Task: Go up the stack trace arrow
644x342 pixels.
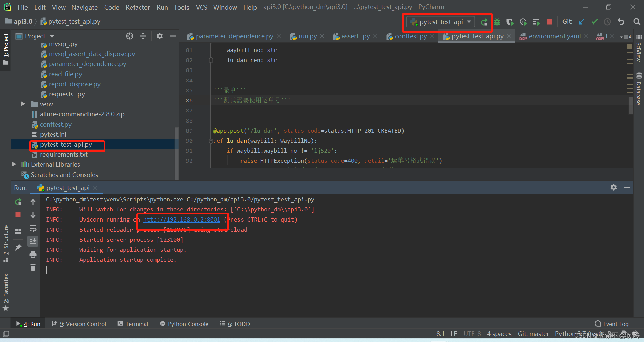Action: 33,202
